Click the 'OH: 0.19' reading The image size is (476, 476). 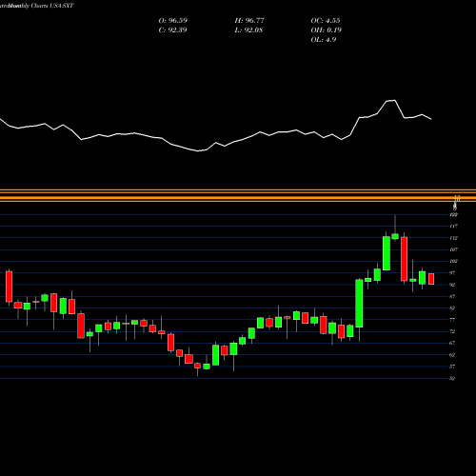tap(326, 30)
